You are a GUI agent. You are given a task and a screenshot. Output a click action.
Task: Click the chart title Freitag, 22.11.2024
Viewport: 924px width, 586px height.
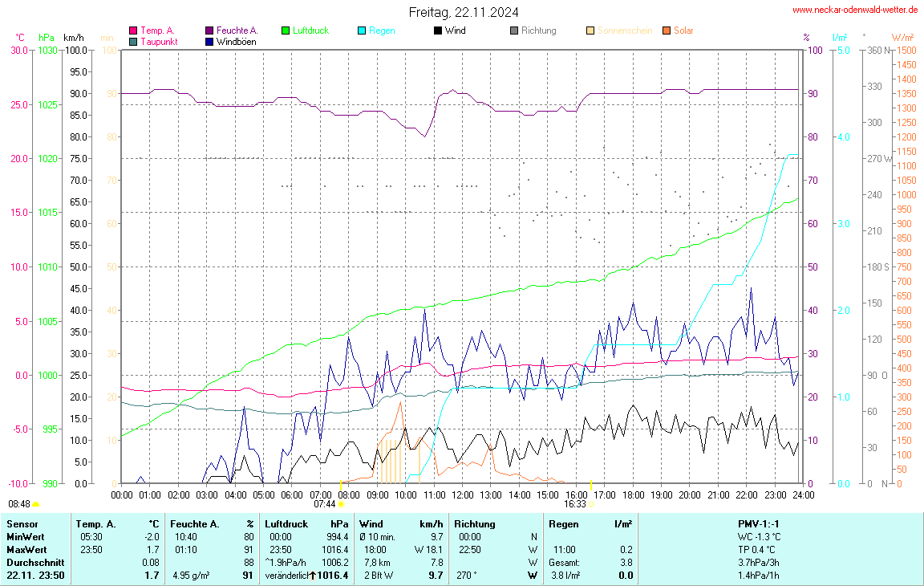coord(463,12)
